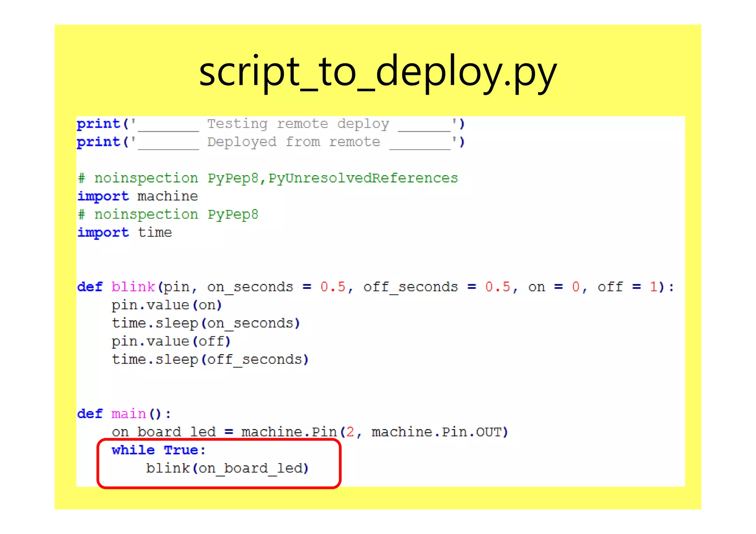Click the comment 'noinspection PyPep8,PyUnresolvedReferences'
The height and width of the screenshot is (534, 756).
(x=268, y=178)
